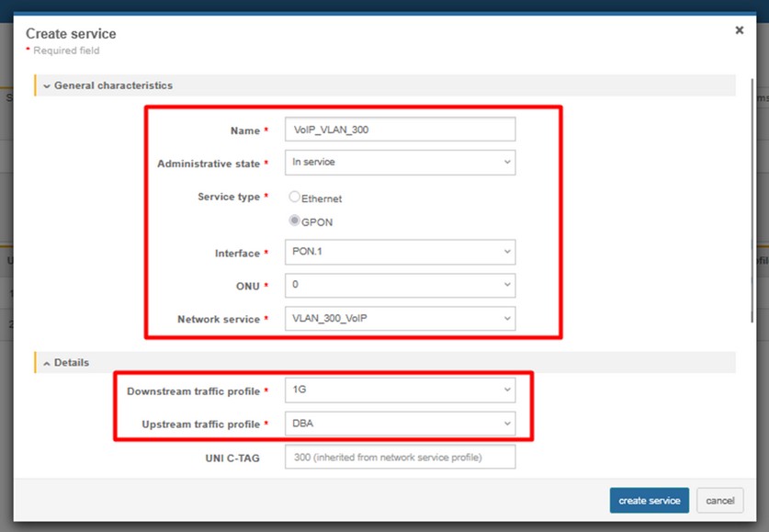Viewport: 769px width, 532px height.
Task: Close the Create service dialog with X
Action: pos(739,30)
